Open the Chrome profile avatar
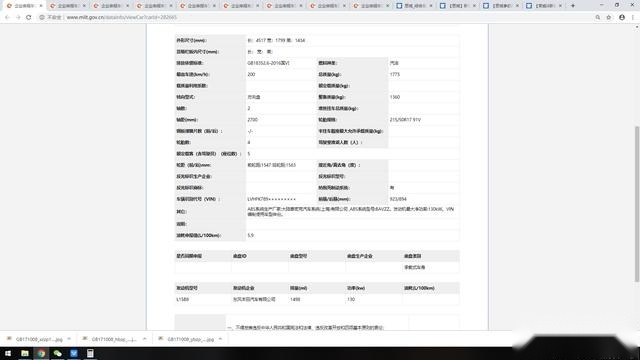The image size is (640, 360). (622, 17)
